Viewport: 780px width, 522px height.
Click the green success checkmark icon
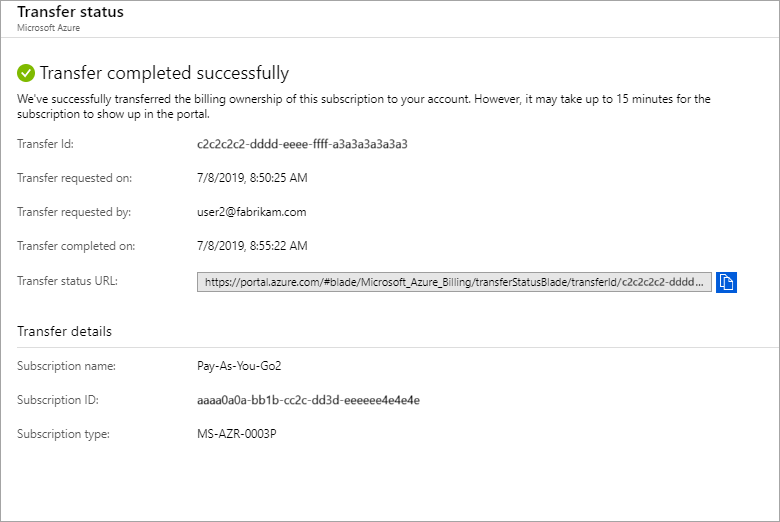[x=26, y=73]
